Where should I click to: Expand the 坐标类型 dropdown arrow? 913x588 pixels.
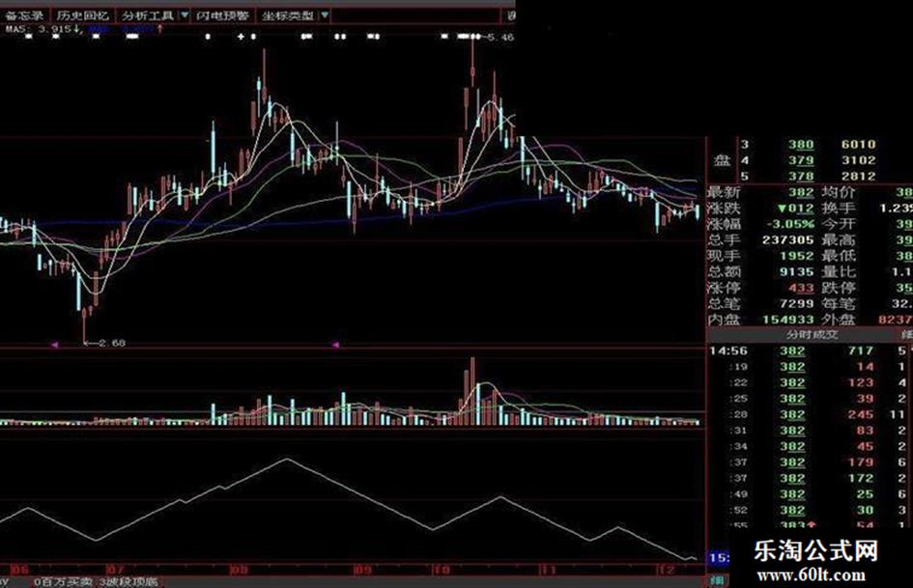click(x=325, y=15)
